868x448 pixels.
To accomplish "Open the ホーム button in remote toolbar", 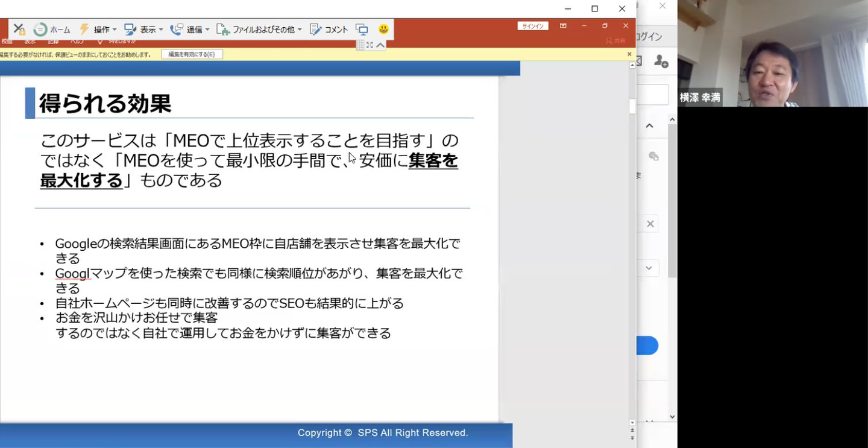I will pos(52,29).
